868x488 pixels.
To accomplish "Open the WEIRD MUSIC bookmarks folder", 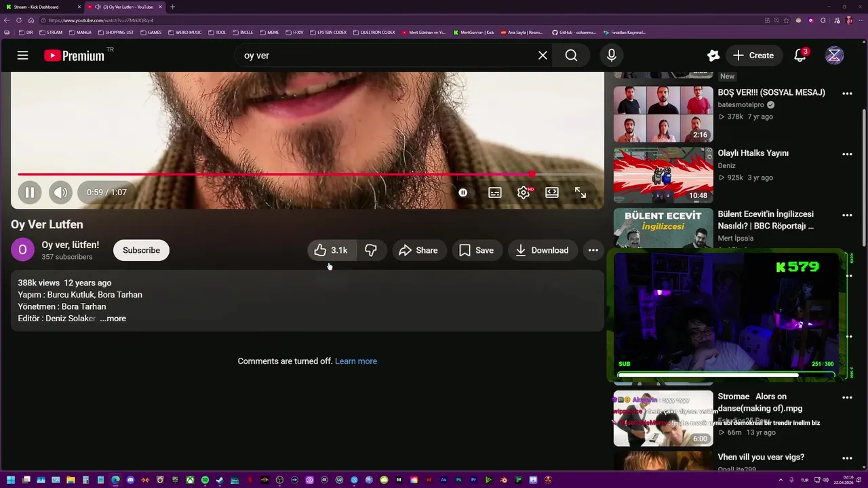I will [x=184, y=33].
